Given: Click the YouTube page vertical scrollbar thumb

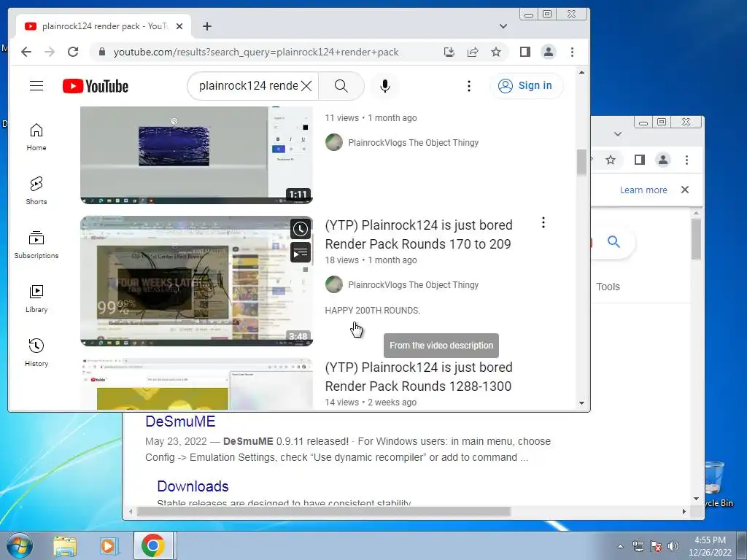Looking at the screenshot, I should 581,162.
